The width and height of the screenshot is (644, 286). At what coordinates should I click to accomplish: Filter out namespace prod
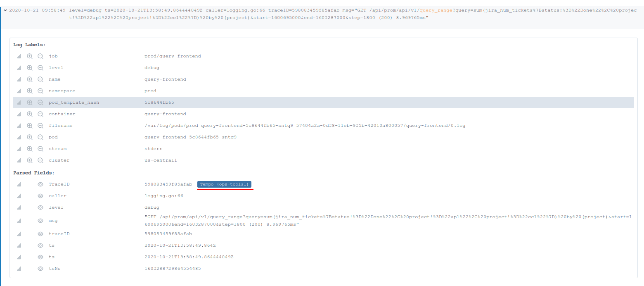pos(40,91)
